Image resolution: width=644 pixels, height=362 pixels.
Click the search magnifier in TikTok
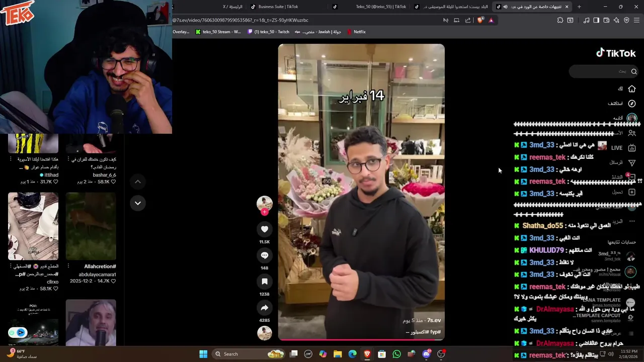pyautogui.click(x=634, y=71)
